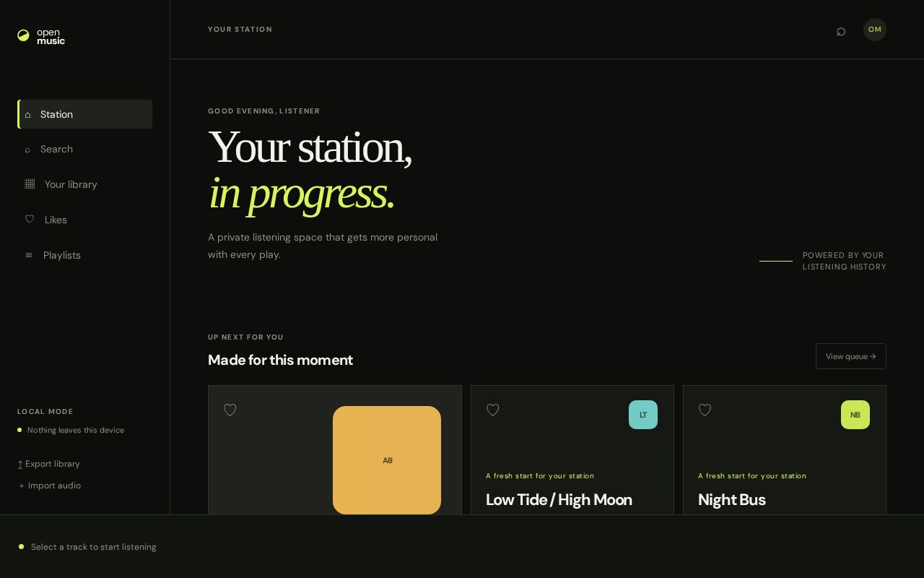
Task: Select Low Tide / High Moon title
Action: (559, 500)
